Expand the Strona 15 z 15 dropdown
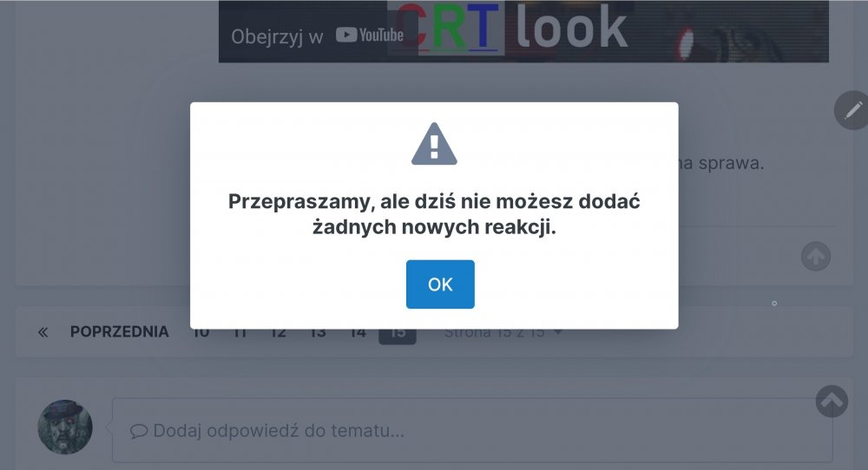Screen dimensions: 868x470 (x=503, y=334)
